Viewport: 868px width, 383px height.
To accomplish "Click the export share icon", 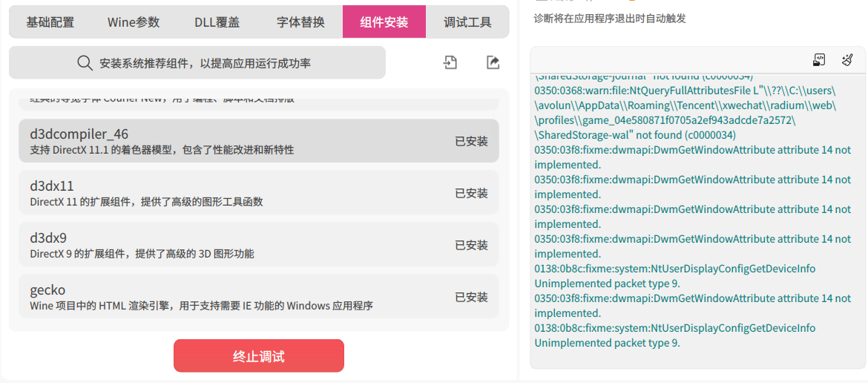I will coord(493,62).
